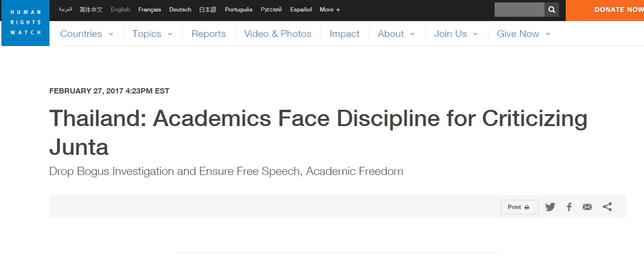Switch language to Français
This screenshot has width=644, height=279.
tap(149, 10)
